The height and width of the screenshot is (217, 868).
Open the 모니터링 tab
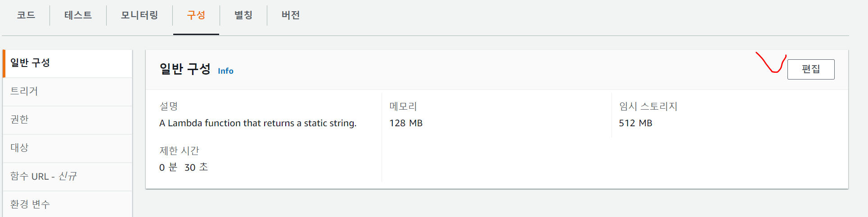pyautogui.click(x=139, y=15)
